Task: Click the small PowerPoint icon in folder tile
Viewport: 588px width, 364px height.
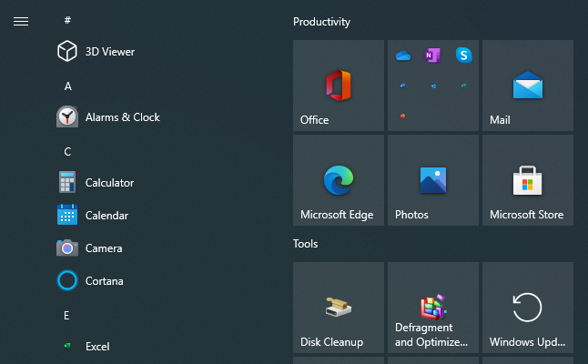Action: pos(402,116)
